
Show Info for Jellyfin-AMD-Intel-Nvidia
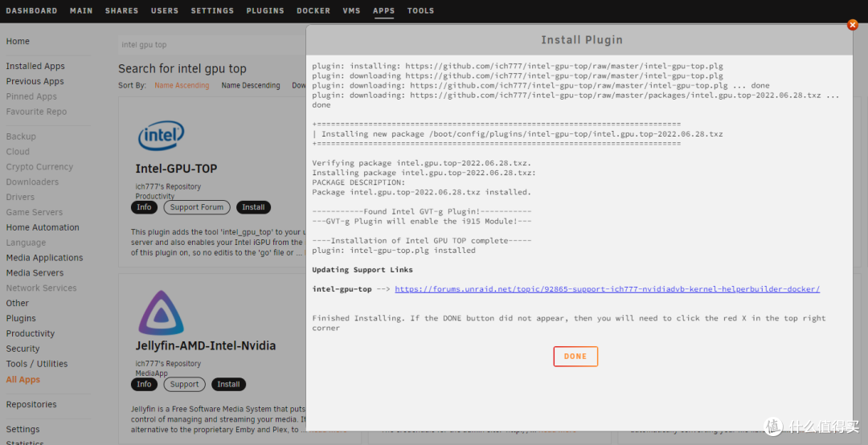144,384
